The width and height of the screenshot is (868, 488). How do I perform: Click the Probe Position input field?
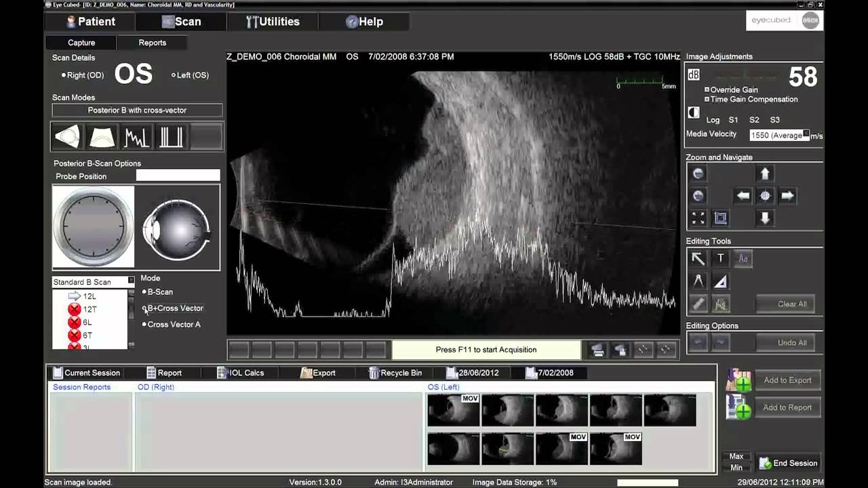(178, 176)
